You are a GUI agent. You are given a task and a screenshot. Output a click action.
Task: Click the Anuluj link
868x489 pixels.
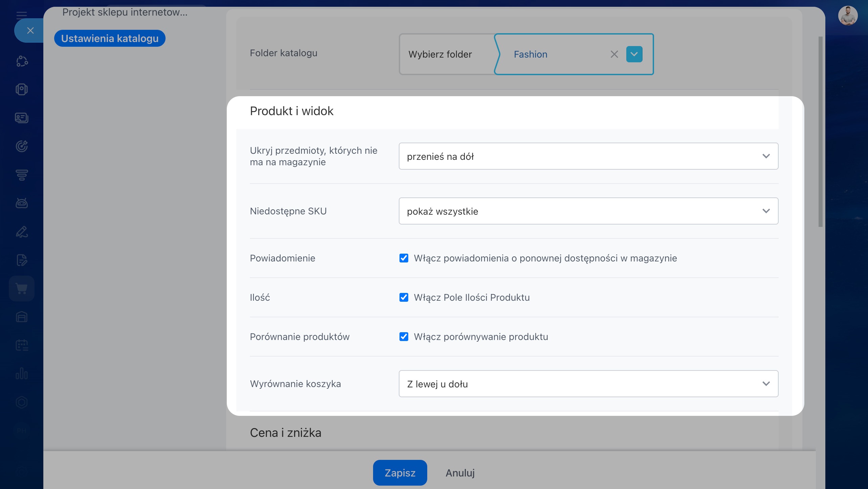tap(460, 473)
